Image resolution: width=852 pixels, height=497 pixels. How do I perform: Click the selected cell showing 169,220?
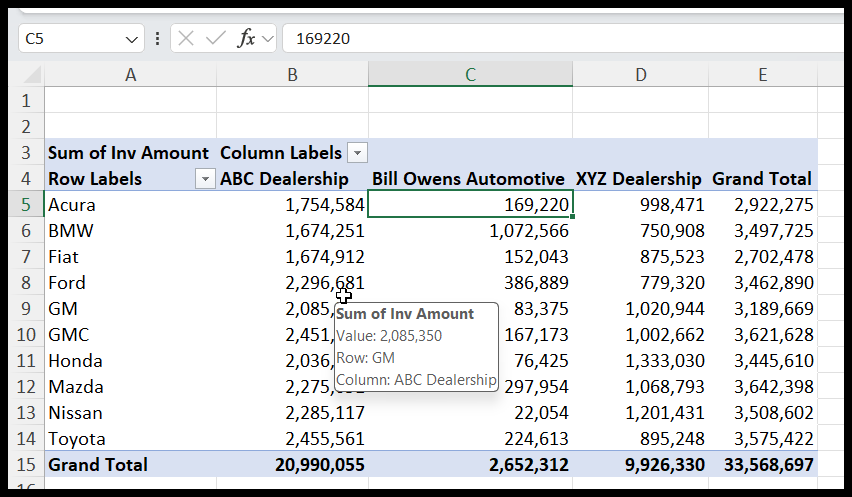pyautogui.click(x=471, y=205)
